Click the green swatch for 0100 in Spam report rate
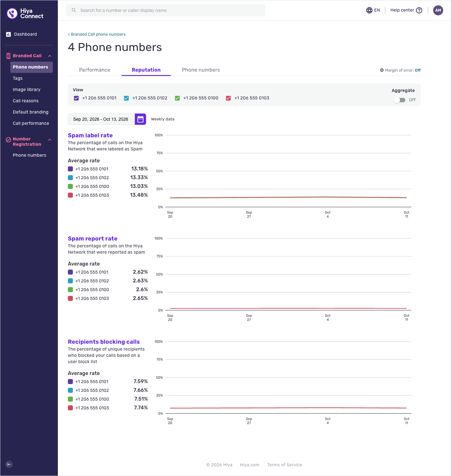 [x=70, y=290]
